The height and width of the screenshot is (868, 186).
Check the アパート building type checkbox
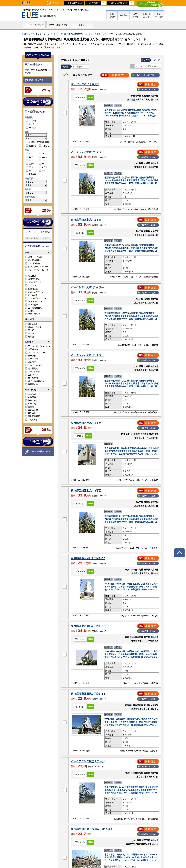(x=27, y=121)
